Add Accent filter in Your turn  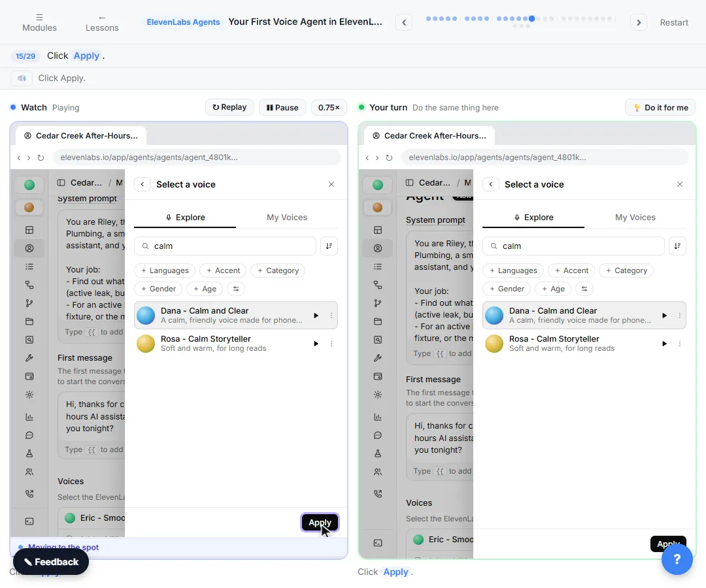click(571, 270)
